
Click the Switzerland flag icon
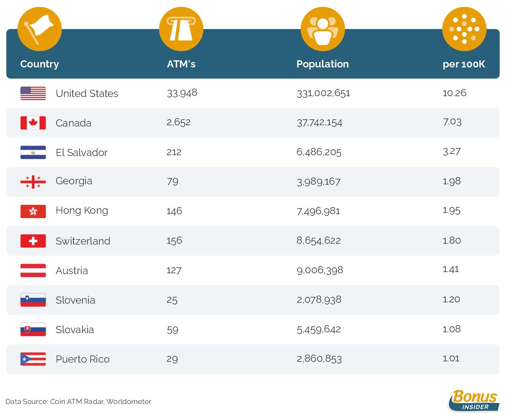pos(33,241)
